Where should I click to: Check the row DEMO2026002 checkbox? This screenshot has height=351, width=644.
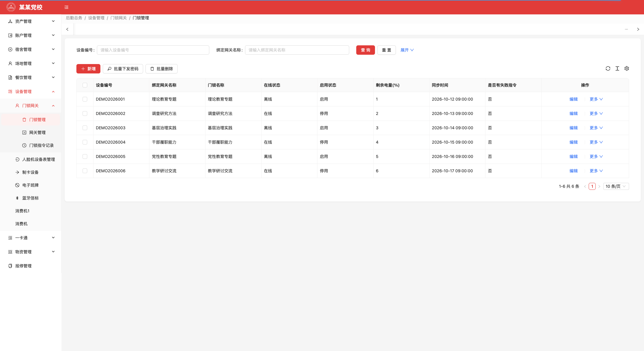click(85, 113)
